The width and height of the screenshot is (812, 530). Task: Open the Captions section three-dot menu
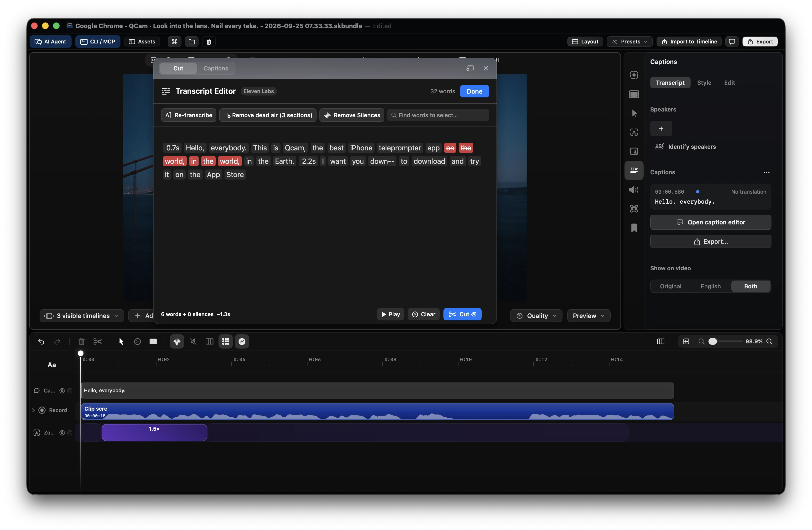[767, 172]
